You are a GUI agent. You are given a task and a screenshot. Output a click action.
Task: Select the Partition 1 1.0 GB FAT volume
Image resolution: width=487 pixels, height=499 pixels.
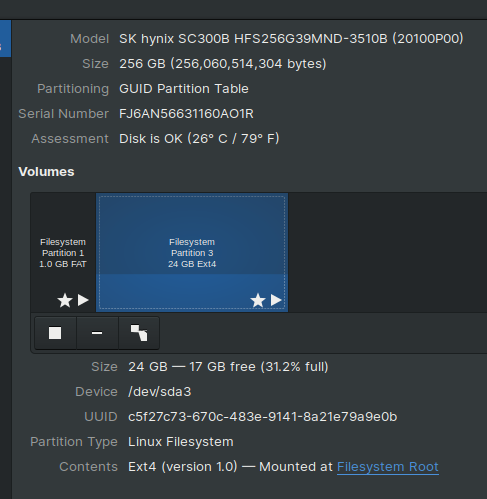(x=63, y=252)
